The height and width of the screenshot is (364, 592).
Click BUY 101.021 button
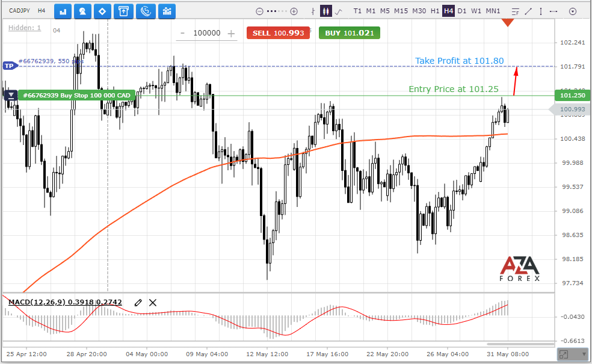349,33
